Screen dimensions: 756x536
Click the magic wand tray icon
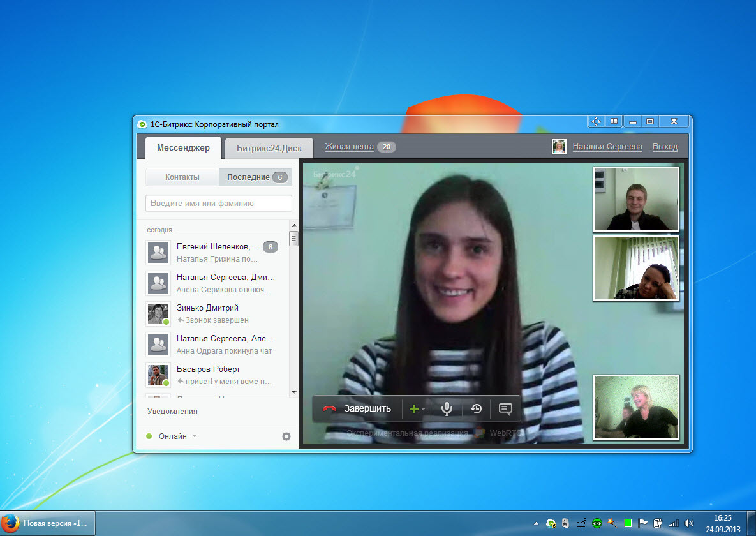click(x=612, y=523)
